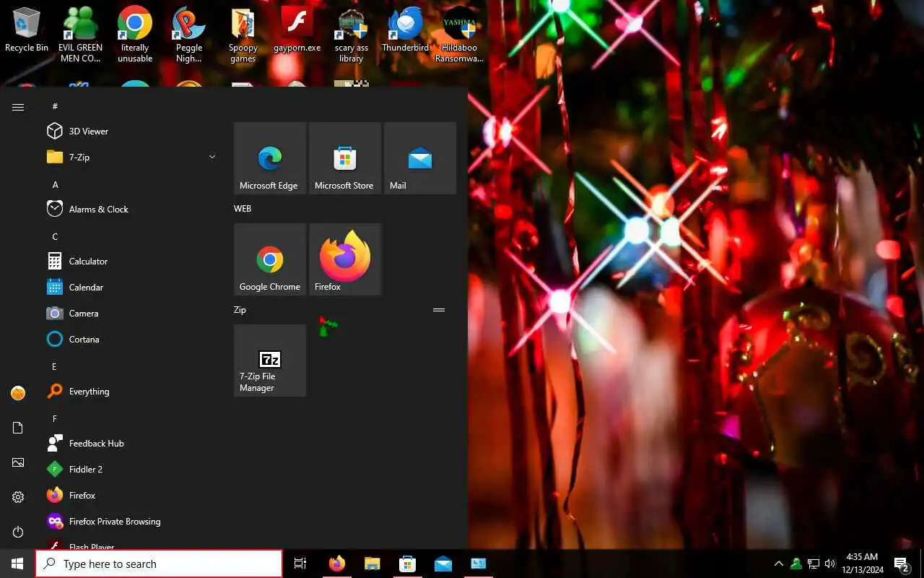The width and height of the screenshot is (924, 578).
Task: Show hidden system tray icons
Action: coord(778,564)
